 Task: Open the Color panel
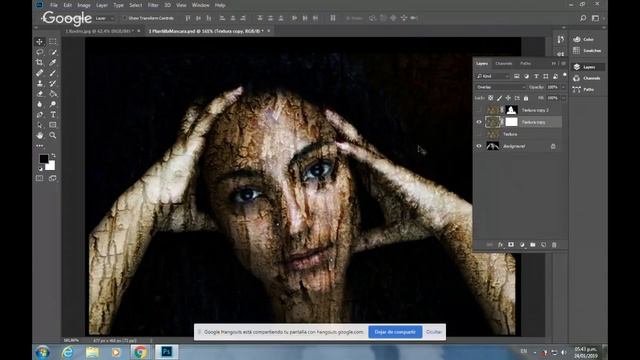tap(584, 39)
